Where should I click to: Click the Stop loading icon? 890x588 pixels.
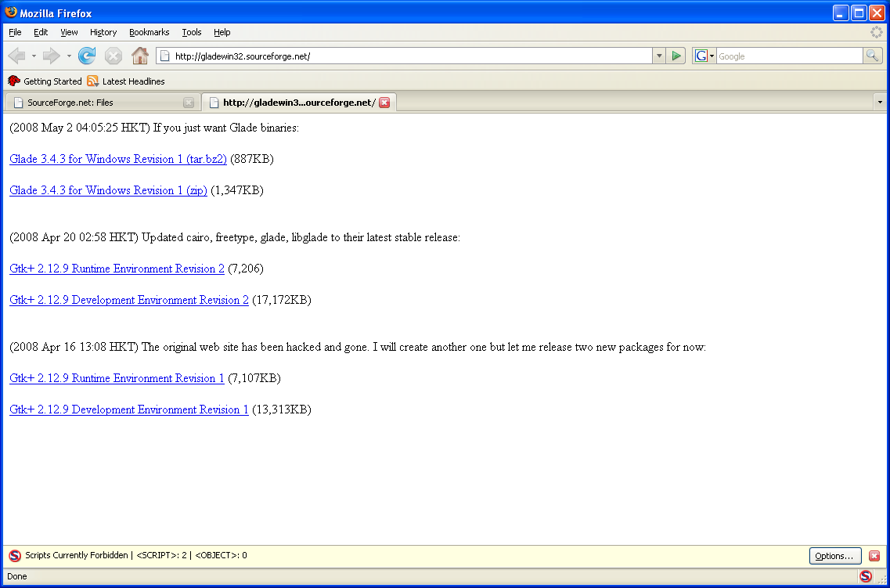coord(114,56)
